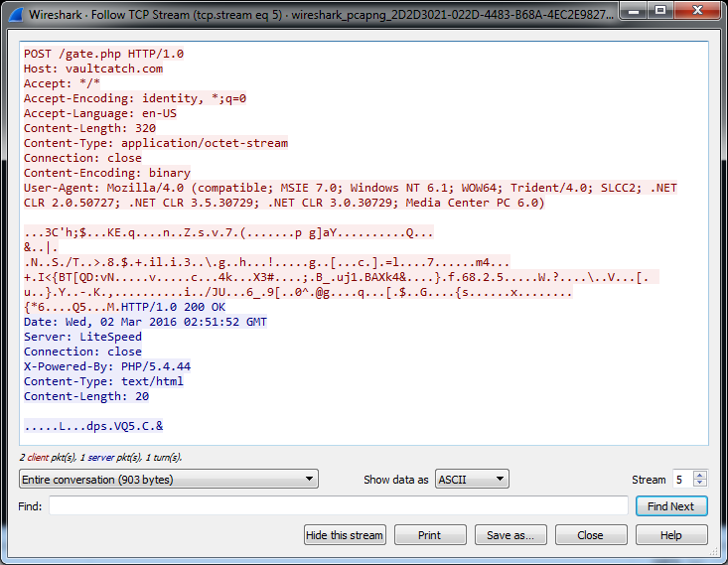
Task: Click the Hide this stream button
Action: pos(345,535)
